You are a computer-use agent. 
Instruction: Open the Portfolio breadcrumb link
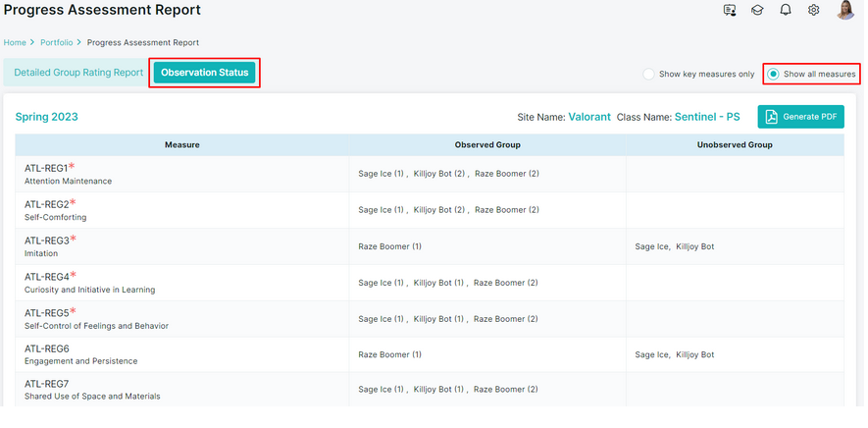coord(56,43)
